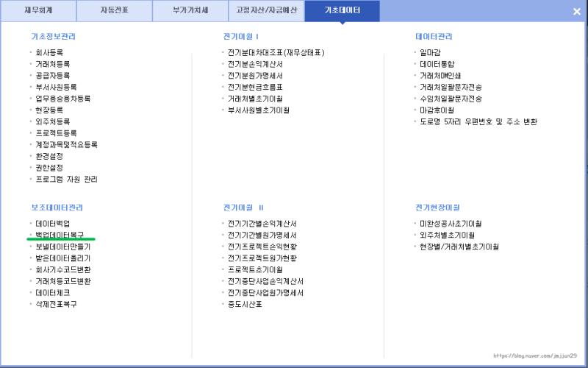
Task: Select 프로젝트등록
Action: tap(56, 133)
